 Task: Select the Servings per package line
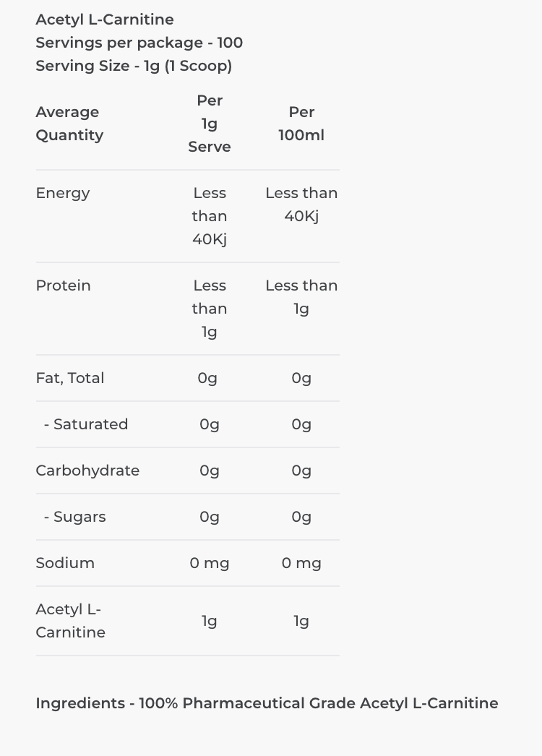[x=139, y=43]
